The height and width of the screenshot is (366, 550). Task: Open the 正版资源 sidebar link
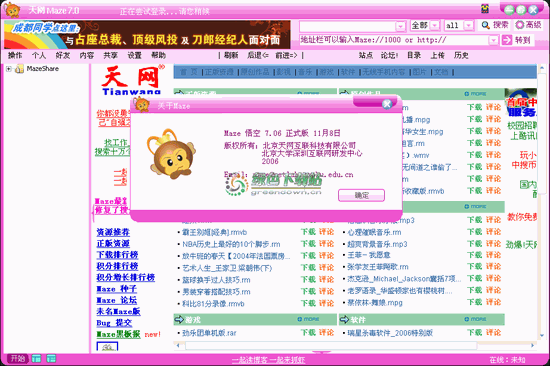click(113, 244)
